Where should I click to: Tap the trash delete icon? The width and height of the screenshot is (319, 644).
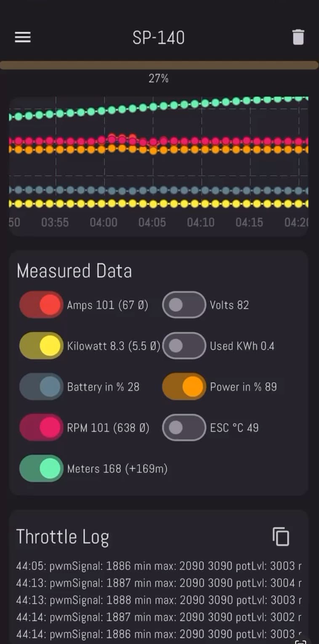(x=298, y=38)
